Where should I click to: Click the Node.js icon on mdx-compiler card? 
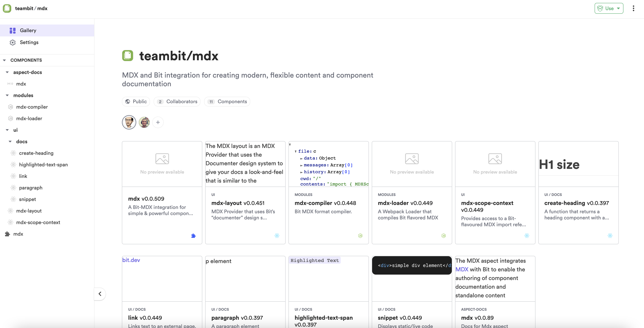click(360, 236)
